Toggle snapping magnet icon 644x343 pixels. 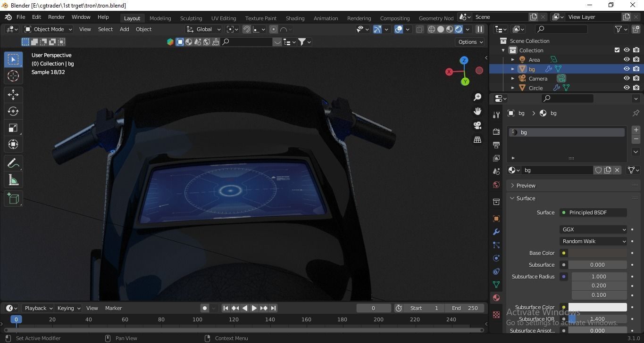click(246, 29)
